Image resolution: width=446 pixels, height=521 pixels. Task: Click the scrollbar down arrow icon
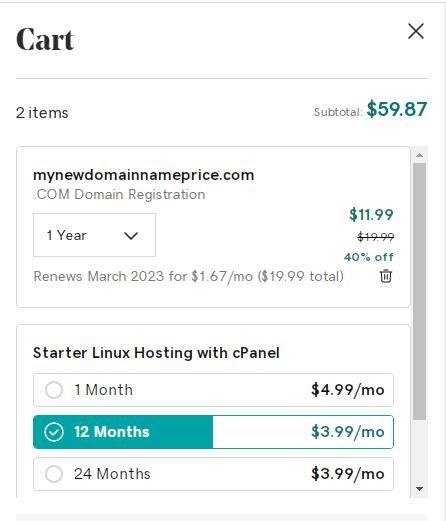tap(420, 489)
